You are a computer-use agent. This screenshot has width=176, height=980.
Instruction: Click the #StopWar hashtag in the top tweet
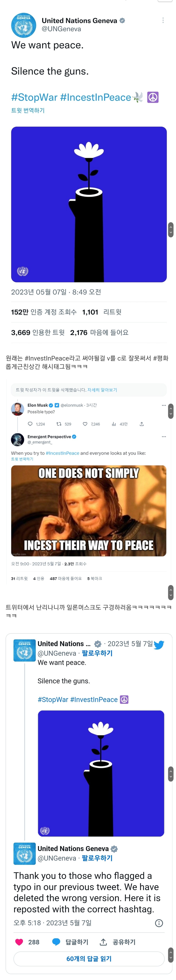coord(34,97)
